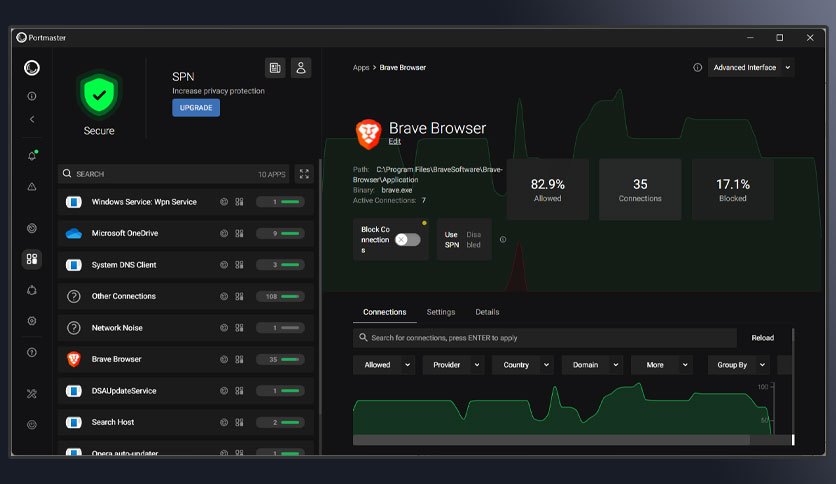Click the Reload button
836x484 pixels.
tap(762, 337)
